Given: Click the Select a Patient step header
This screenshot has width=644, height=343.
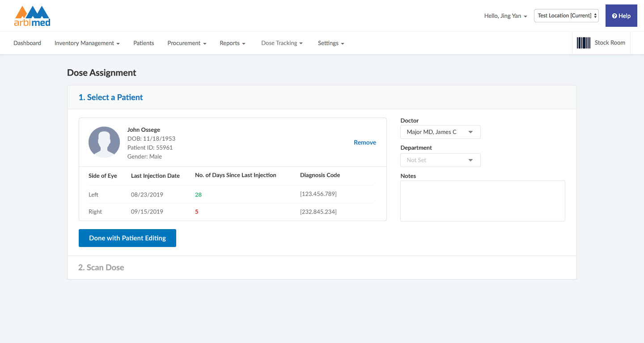Looking at the screenshot, I should (110, 97).
